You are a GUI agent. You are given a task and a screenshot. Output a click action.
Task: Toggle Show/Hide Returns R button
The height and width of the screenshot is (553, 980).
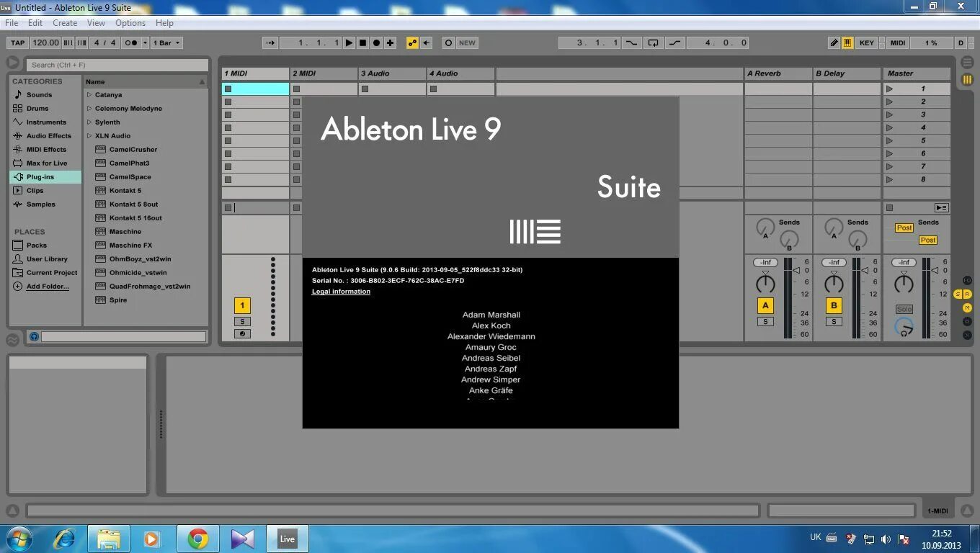tap(968, 294)
